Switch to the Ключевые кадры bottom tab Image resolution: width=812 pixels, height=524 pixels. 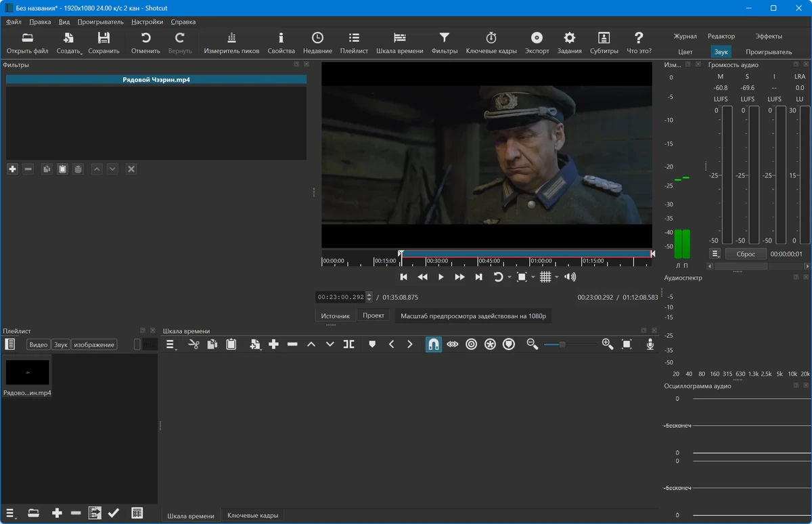pyautogui.click(x=252, y=516)
